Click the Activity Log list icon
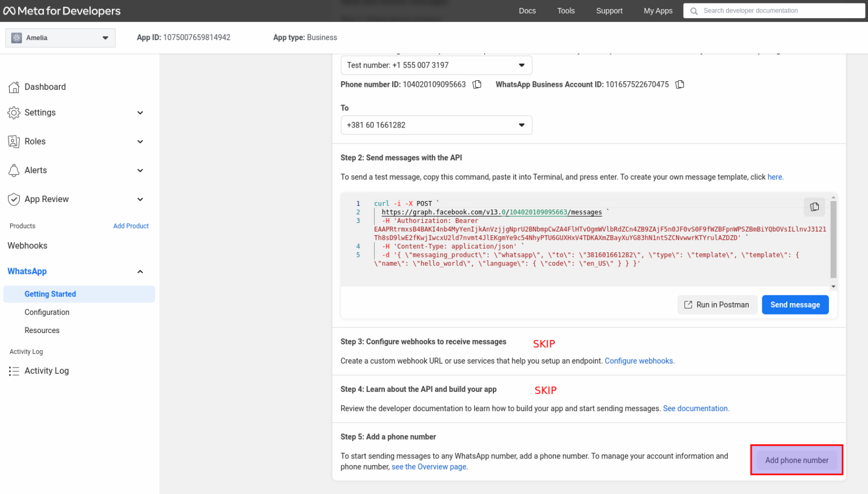Viewport: 868px width, 494px height. tap(14, 371)
